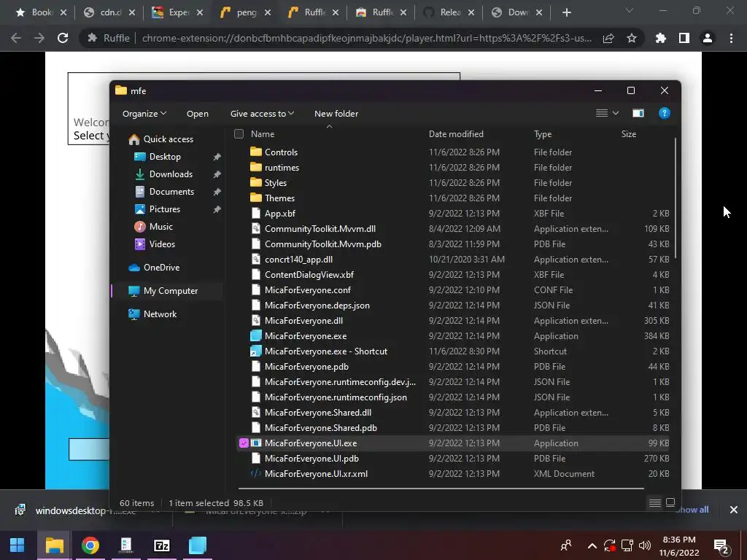Viewport: 747px width, 560px height.
Task: Click Quick access in navigation pane
Action: point(169,139)
